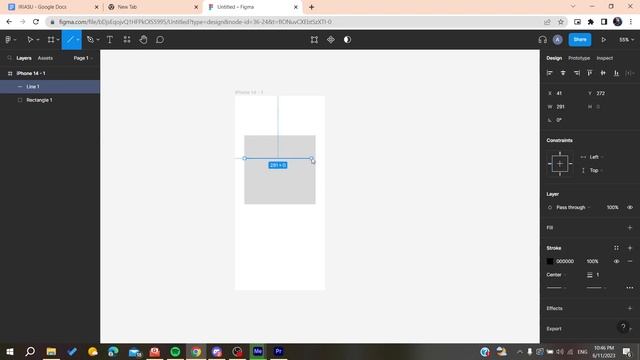Open Frame tool options dropdown arrow
640x360 pixels.
58,40
